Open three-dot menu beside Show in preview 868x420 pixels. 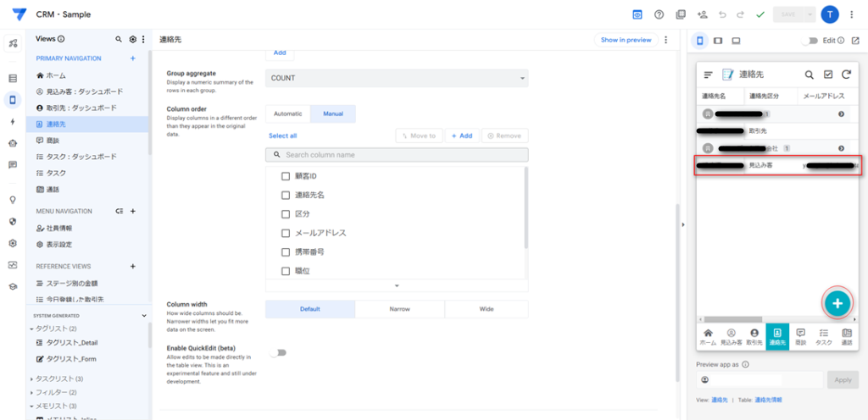pyautogui.click(x=666, y=40)
